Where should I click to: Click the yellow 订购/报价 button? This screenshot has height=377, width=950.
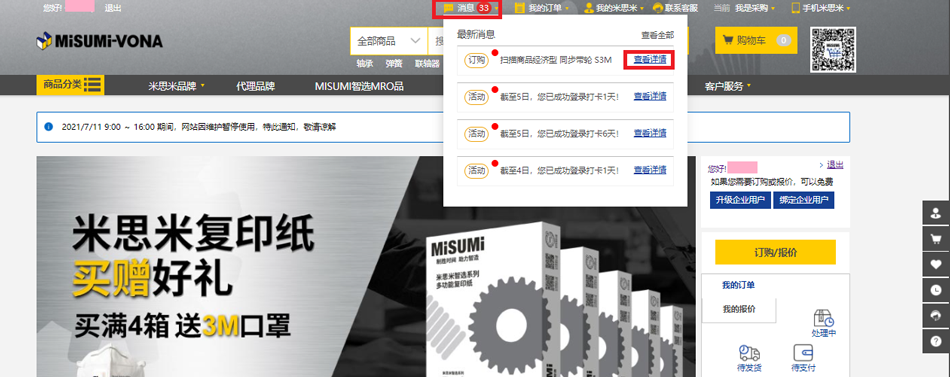[775, 252]
